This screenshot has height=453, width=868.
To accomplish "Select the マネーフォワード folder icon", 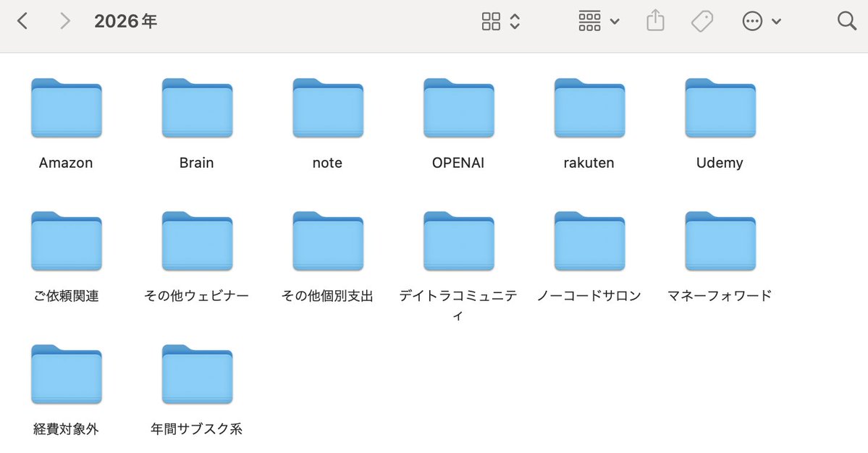I will click(720, 241).
